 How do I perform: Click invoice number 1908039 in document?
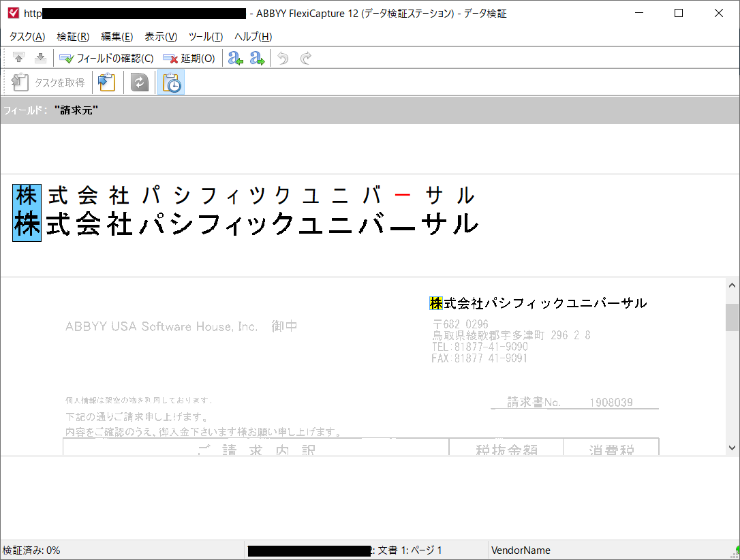611,403
